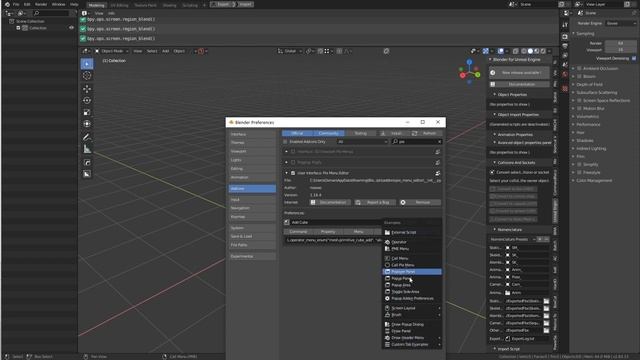Image resolution: width=640 pixels, height=360 pixels.
Task: Open the Object Mode dropdown
Action: [x=112, y=51]
